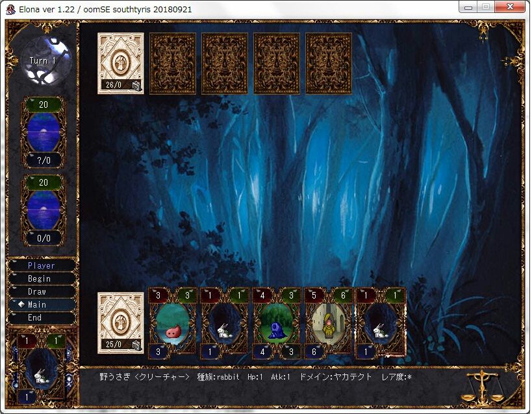Screen dimensions: 532x414
Task: Click the Player phase header label
Action: (42, 265)
